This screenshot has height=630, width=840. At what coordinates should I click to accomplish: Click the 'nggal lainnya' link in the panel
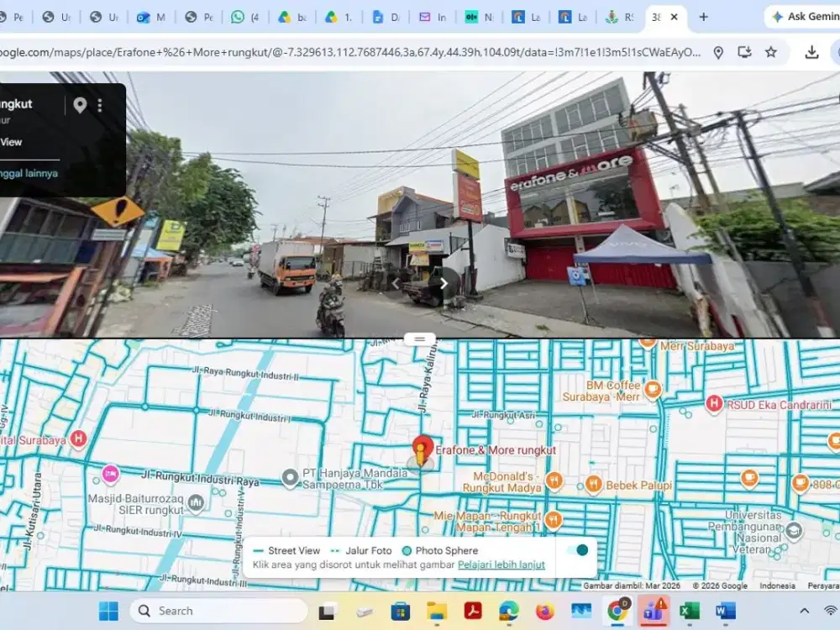[29, 173]
